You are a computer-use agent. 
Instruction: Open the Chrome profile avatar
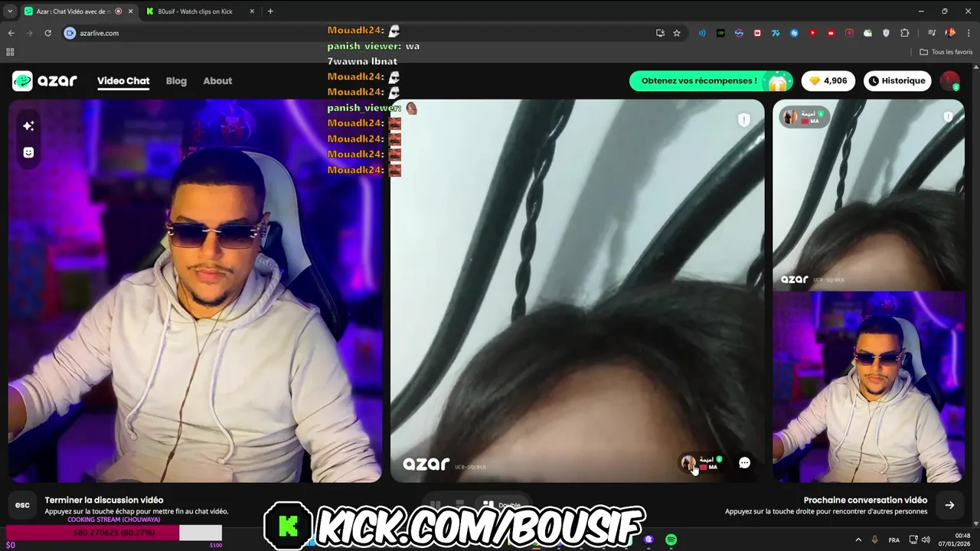950,33
